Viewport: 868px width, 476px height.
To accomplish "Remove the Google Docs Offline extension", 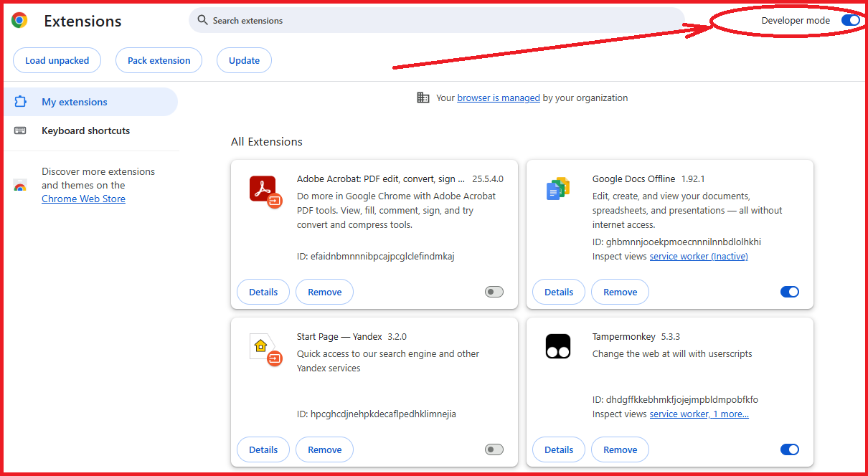I will [x=621, y=292].
